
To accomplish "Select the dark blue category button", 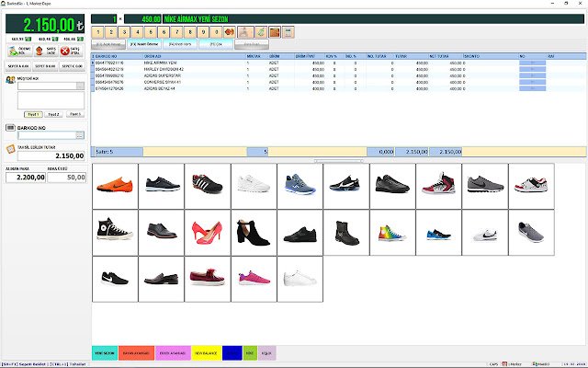I will (232, 353).
